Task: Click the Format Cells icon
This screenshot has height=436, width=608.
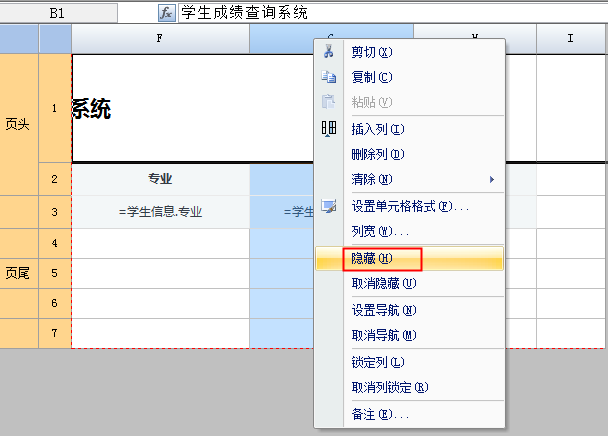Action: (x=328, y=206)
